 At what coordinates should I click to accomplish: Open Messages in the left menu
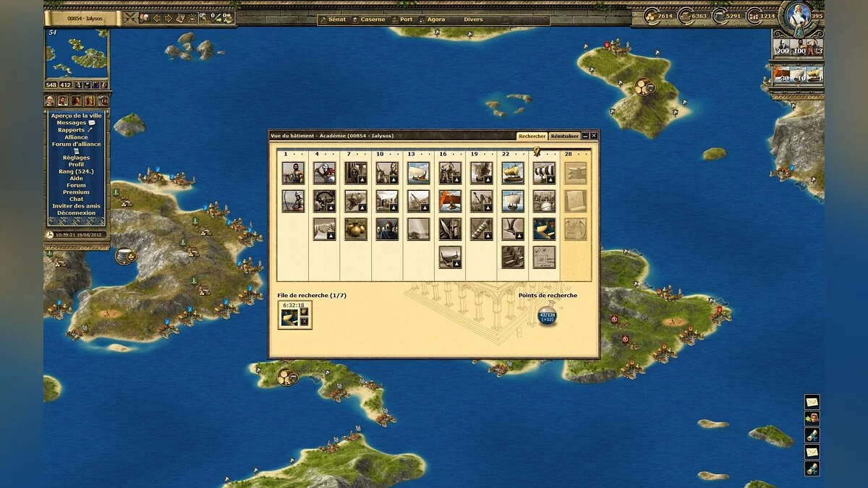(72, 123)
